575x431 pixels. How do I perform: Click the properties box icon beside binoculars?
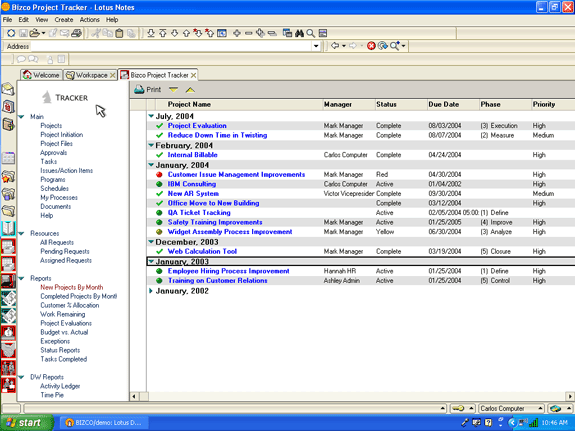coord(287,33)
